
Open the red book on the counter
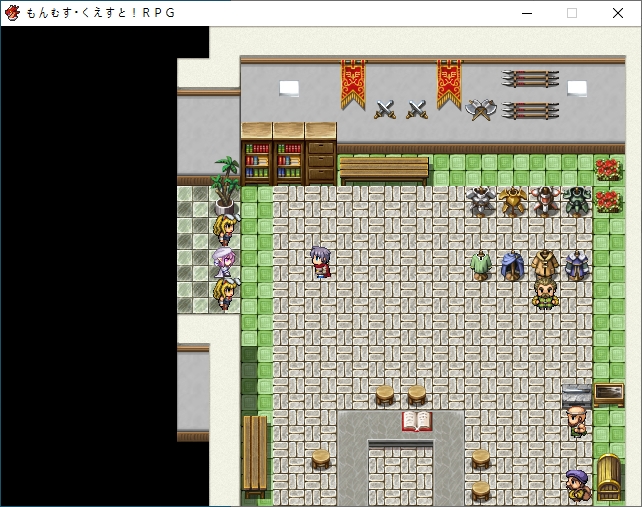tap(417, 421)
